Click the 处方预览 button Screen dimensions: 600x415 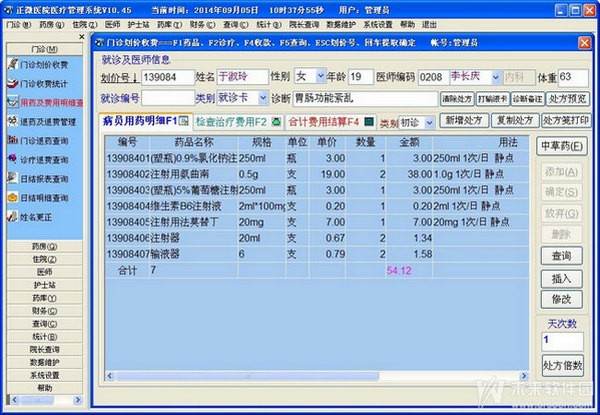564,99
